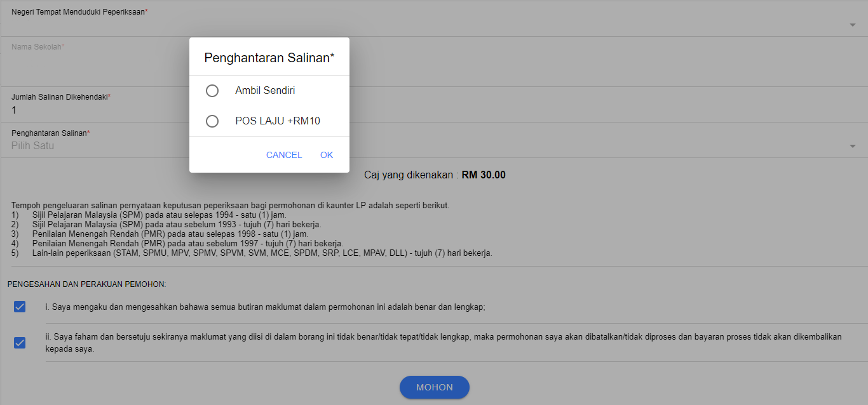Click the Caj yang dikenakan RM 30.00 text
Viewport: 868px width, 405px height.
(x=435, y=175)
